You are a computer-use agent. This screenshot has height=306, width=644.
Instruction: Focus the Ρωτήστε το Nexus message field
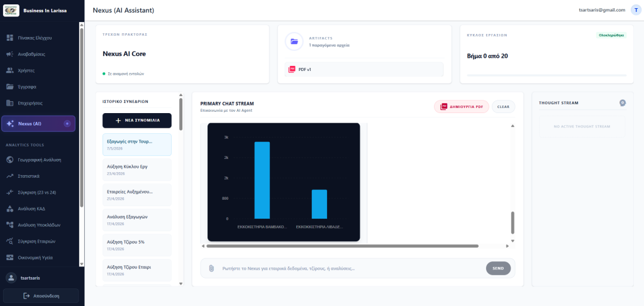tap(351, 268)
